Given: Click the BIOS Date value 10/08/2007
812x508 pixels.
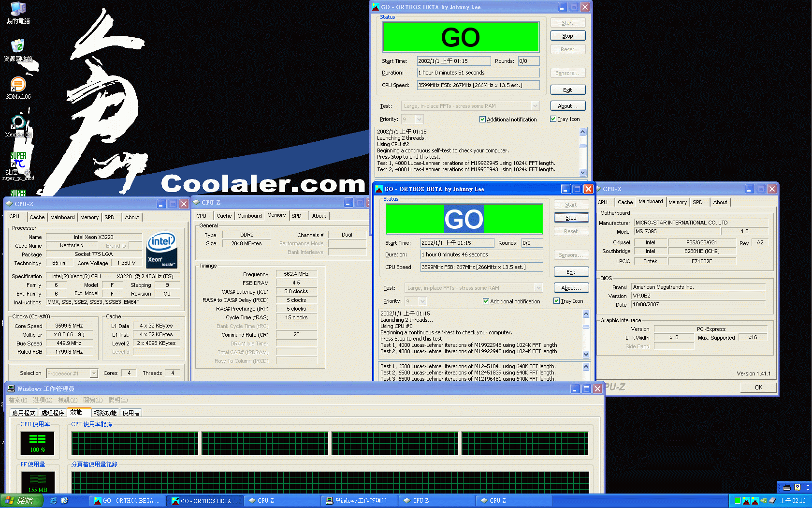Looking at the screenshot, I should [699, 304].
